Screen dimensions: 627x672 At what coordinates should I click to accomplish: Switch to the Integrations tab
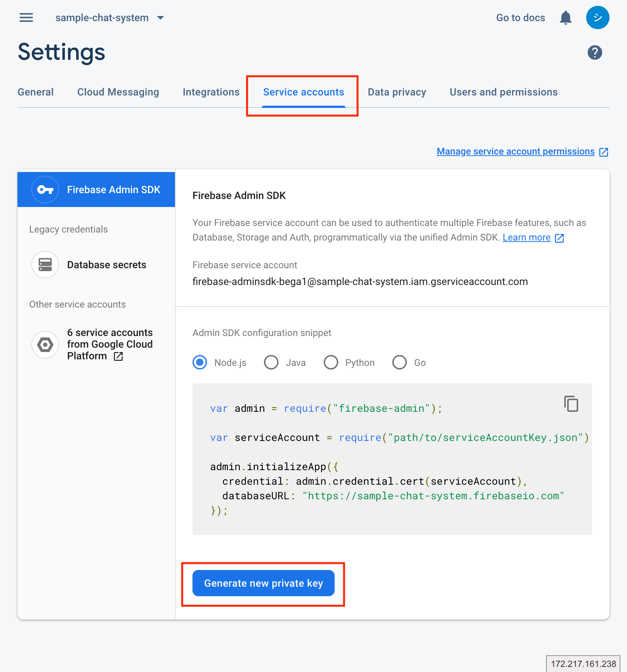coord(211,92)
